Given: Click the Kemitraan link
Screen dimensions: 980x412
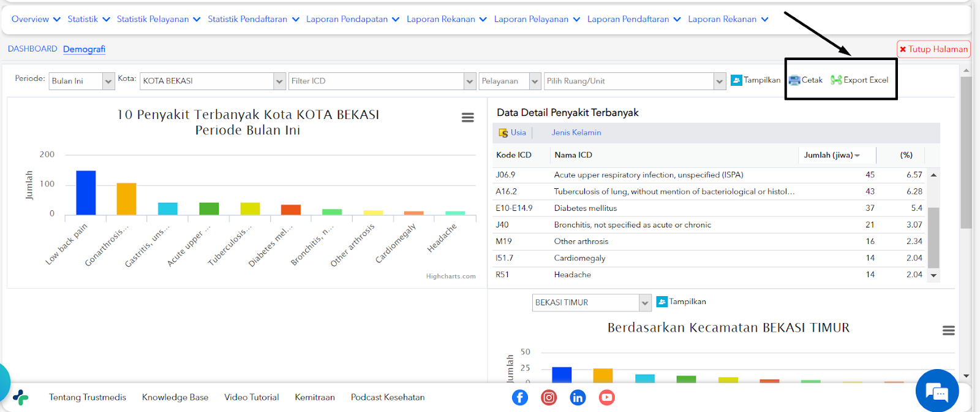Looking at the screenshot, I should [315, 397].
